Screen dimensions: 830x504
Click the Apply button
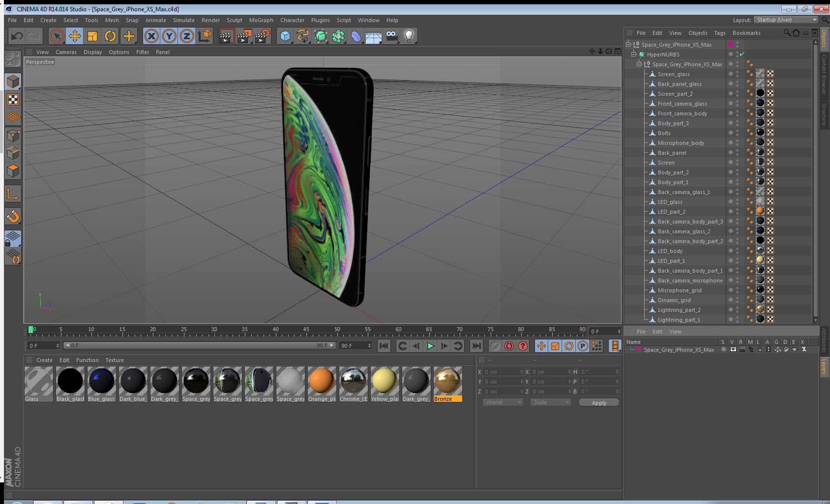point(599,402)
